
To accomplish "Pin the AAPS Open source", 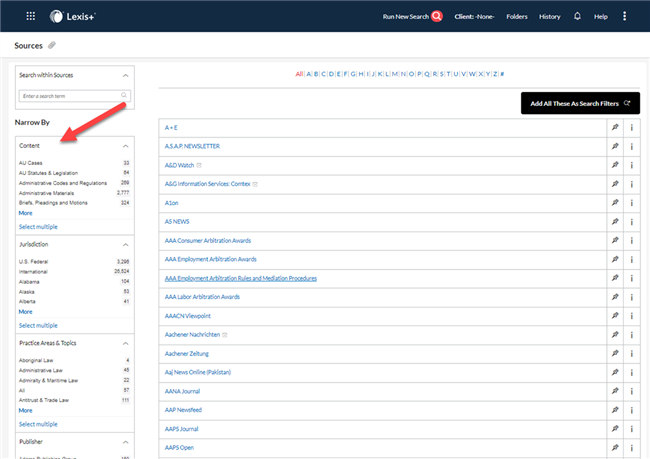I will [x=615, y=448].
